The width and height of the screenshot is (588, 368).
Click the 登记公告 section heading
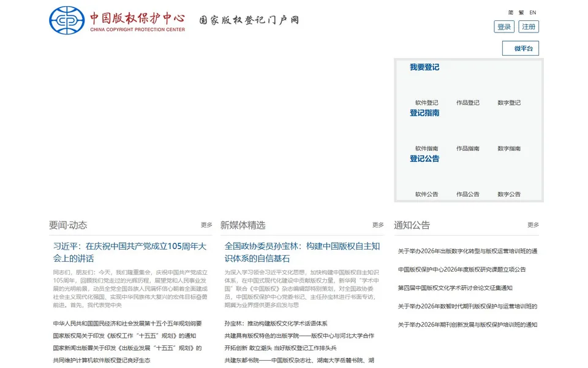[424, 159]
